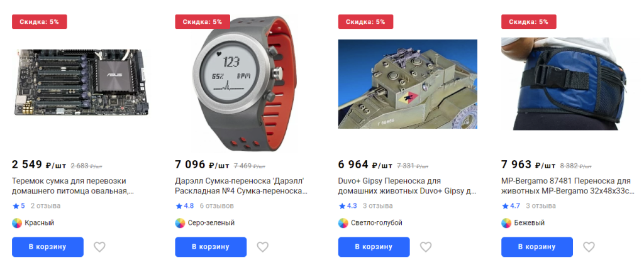Click the star rating 4.3 icon

(x=341, y=206)
